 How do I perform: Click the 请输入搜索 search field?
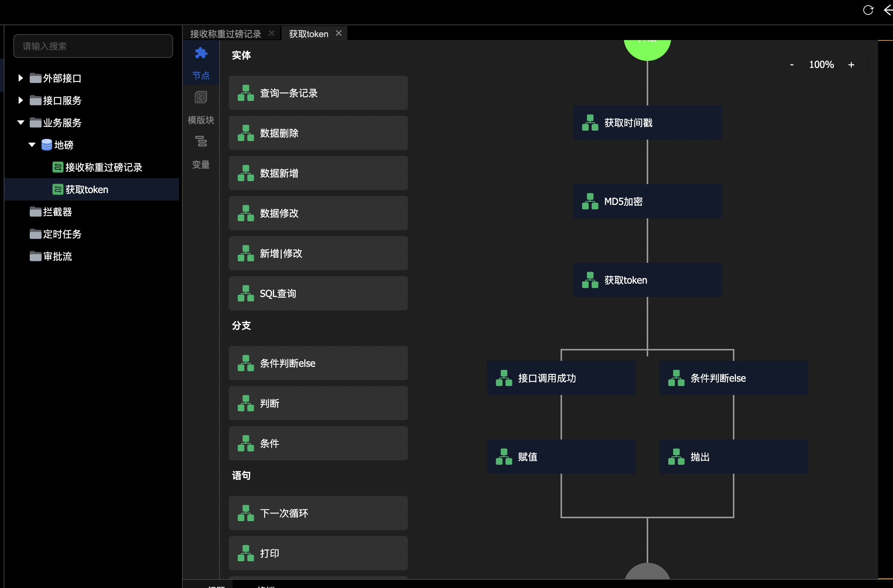(93, 46)
